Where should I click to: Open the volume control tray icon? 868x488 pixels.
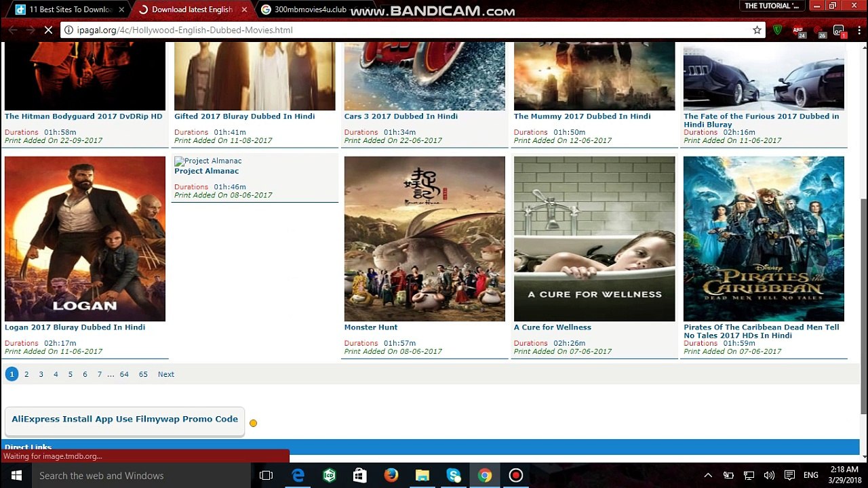[x=769, y=475]
